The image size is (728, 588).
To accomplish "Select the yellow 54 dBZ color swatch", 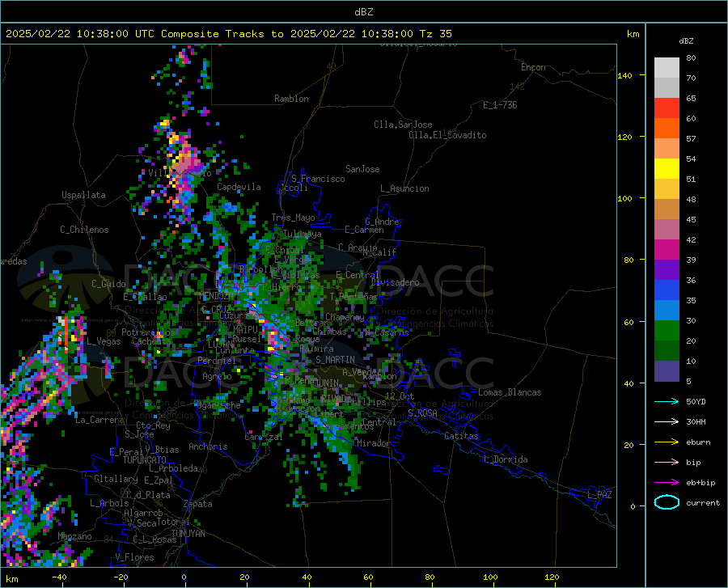I will [x=667, y=169].
